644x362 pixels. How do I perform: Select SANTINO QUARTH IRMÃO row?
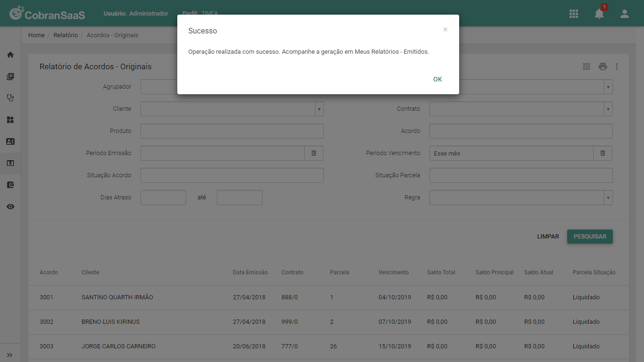(x=329, y=297)
